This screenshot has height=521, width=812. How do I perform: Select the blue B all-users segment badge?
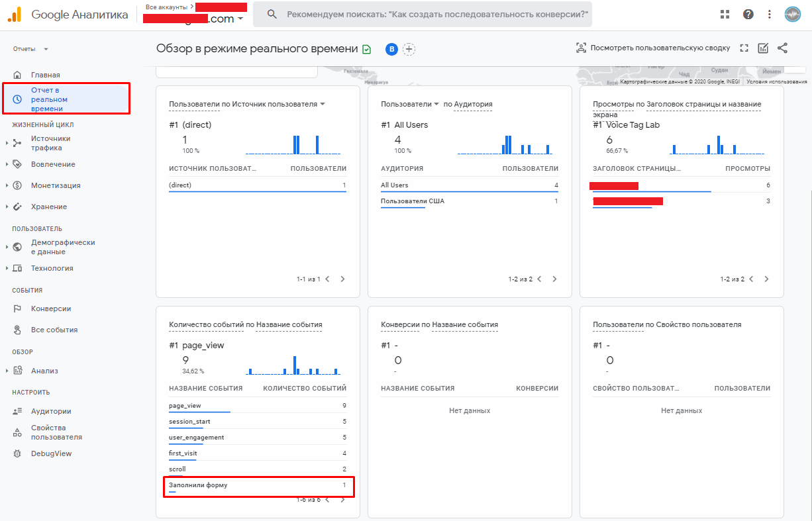click(391, 49)
